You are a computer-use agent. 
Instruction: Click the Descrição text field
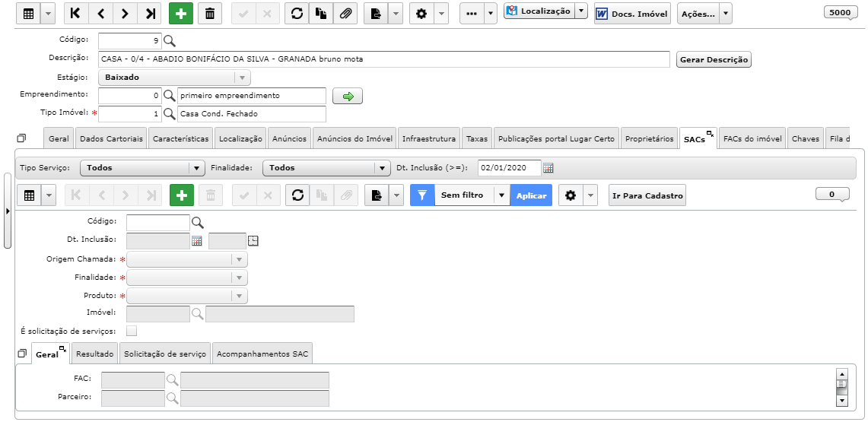point(384,59)
